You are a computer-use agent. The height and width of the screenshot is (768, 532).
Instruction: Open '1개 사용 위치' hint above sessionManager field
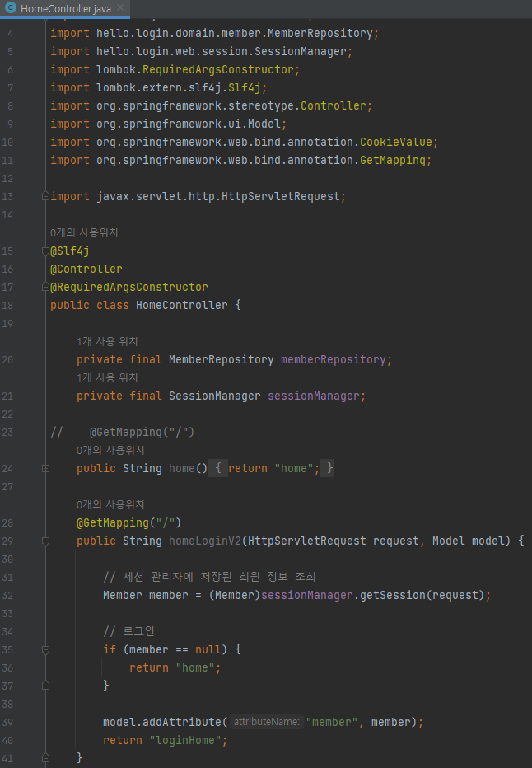(x=107, y=377)
